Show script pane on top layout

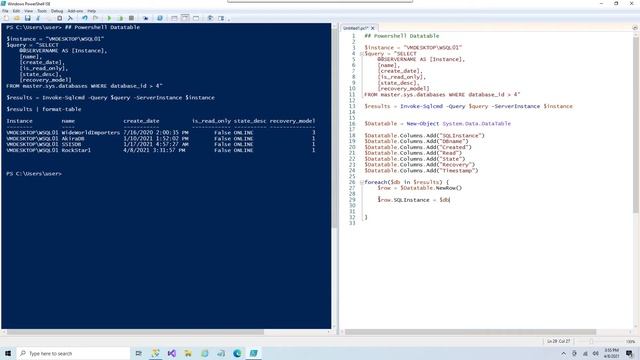pyautogui.click(x=174, y=18)
